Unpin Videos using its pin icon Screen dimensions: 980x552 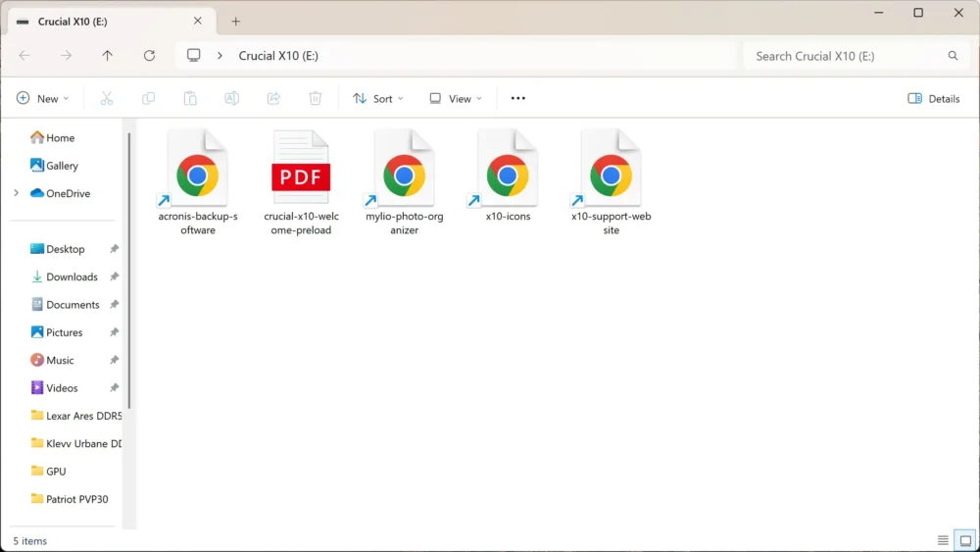tap(115, 387)
